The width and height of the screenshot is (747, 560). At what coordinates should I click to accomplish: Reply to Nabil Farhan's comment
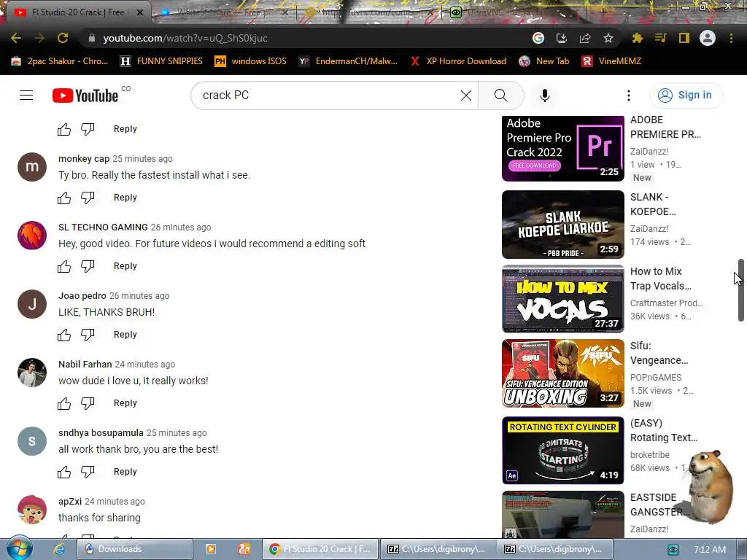tap(125, 402)
